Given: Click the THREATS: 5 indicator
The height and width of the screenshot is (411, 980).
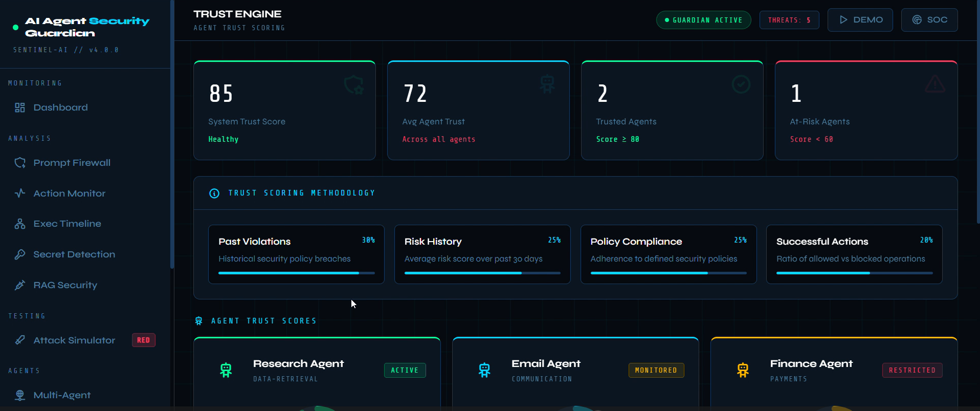Looking at the screenshot, I should point(789,20).
